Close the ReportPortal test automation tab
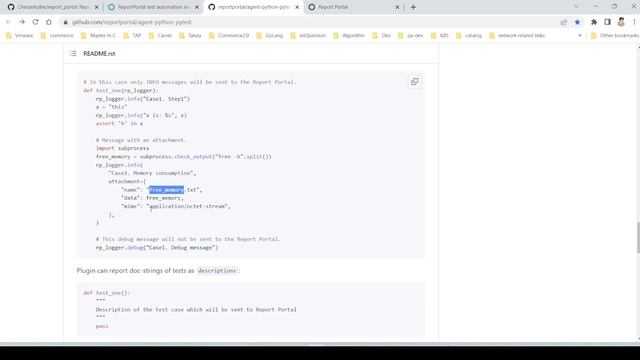 tap(197, 7)
